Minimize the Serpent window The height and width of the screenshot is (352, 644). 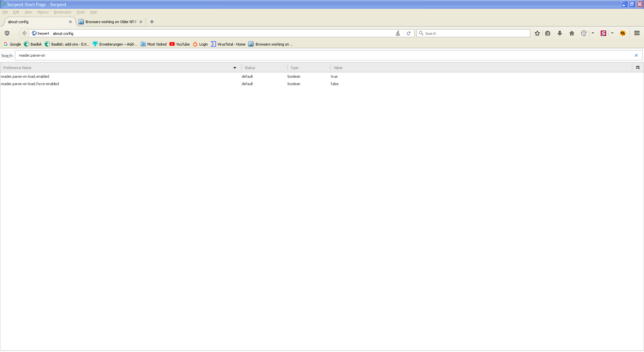(x=624, y=4)
